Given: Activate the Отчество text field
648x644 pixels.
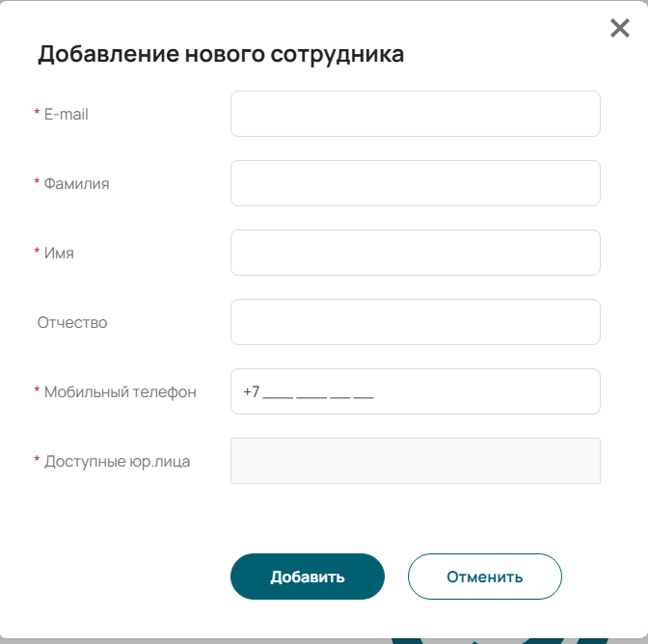Looking at the screenshot, I should coord(416,322).
